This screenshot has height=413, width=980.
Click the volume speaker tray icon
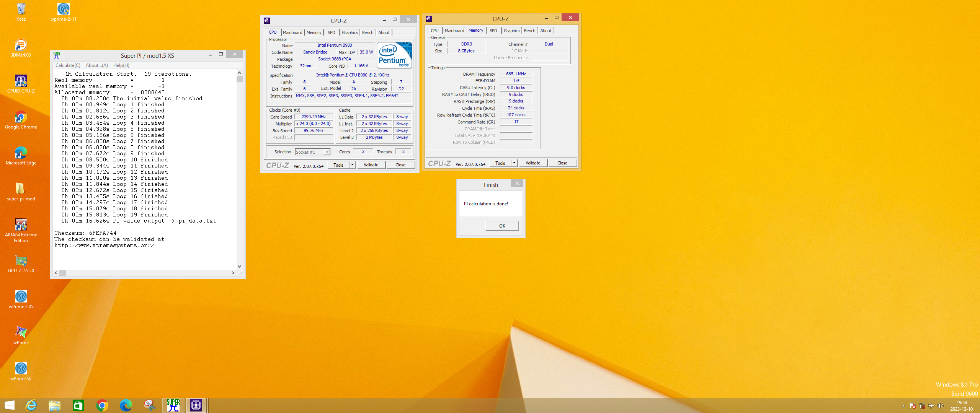[941, 406]
